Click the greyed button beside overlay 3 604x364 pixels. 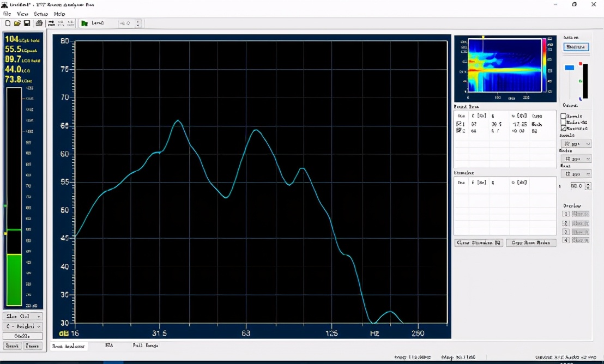pos(581,232)
